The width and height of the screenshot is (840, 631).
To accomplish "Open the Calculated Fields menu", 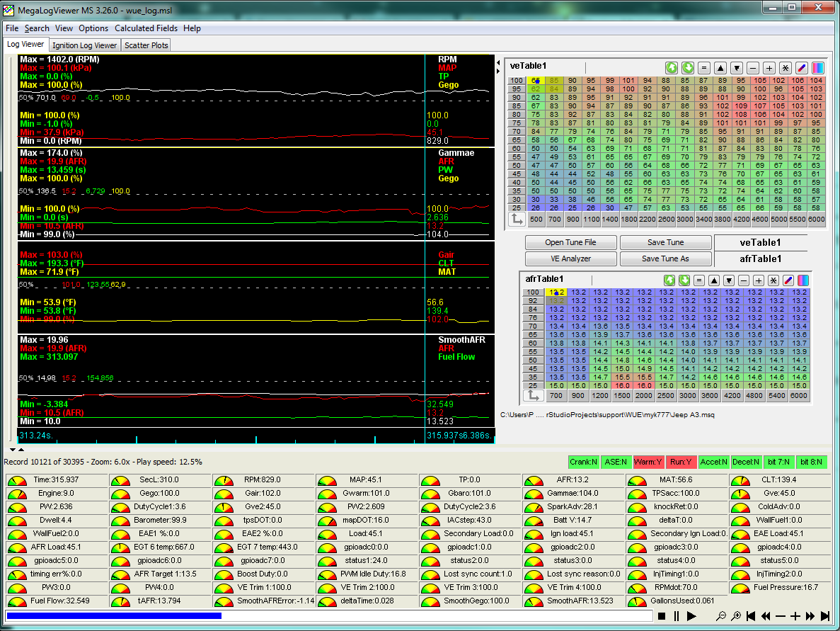I will click(x=146, y=28).
